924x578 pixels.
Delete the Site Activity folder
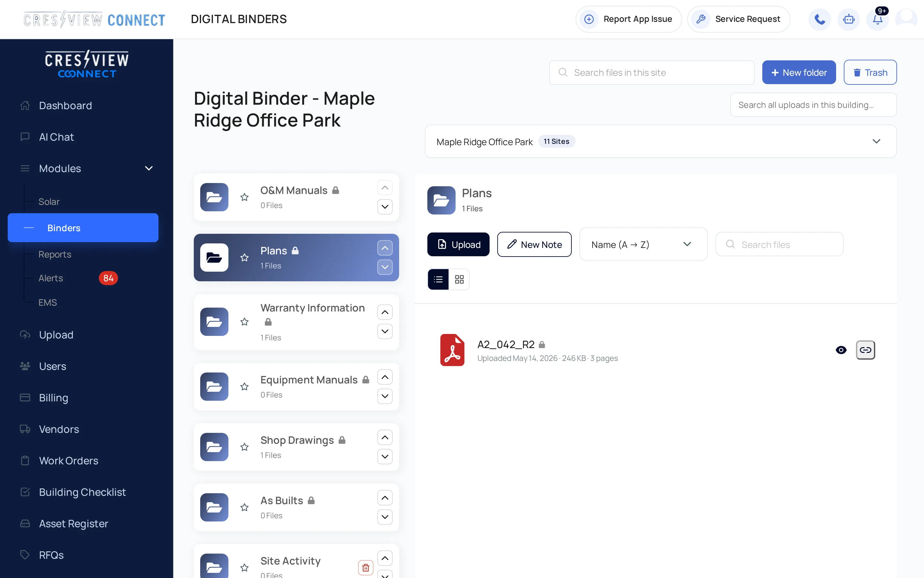(x=365, y=568)
